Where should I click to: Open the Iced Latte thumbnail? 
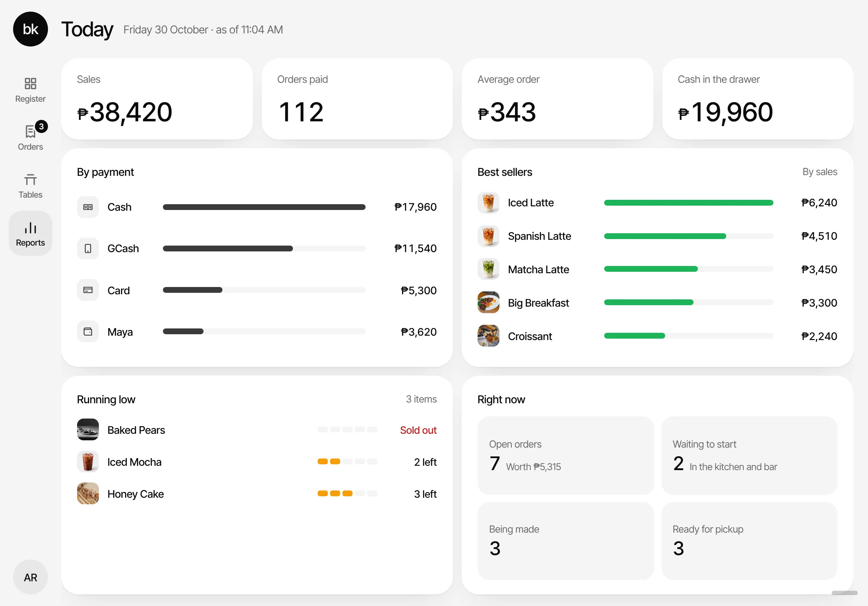coord(488,203)
